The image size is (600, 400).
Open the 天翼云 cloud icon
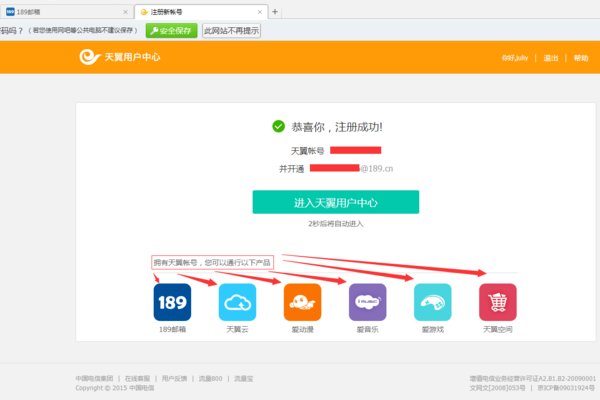click(237, 302)
